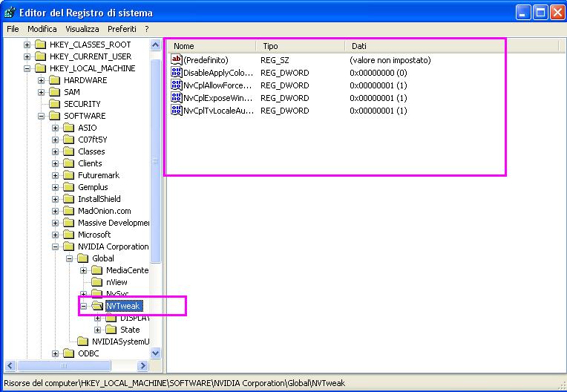Image resolution: width=567 pixels, height=392 pixels.
Task: Sort values by Nome column header
Action: point(212,46)
